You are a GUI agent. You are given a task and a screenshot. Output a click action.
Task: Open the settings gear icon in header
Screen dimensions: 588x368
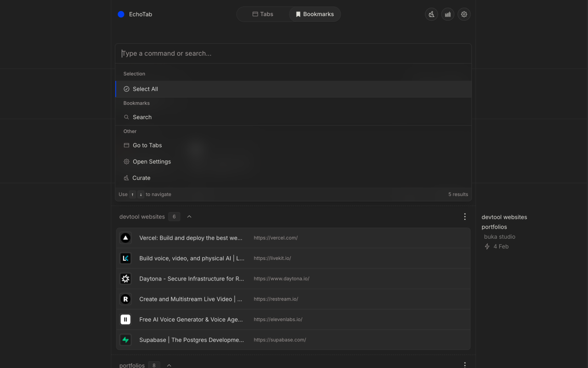pyautogui.click(x=464, y=14)
